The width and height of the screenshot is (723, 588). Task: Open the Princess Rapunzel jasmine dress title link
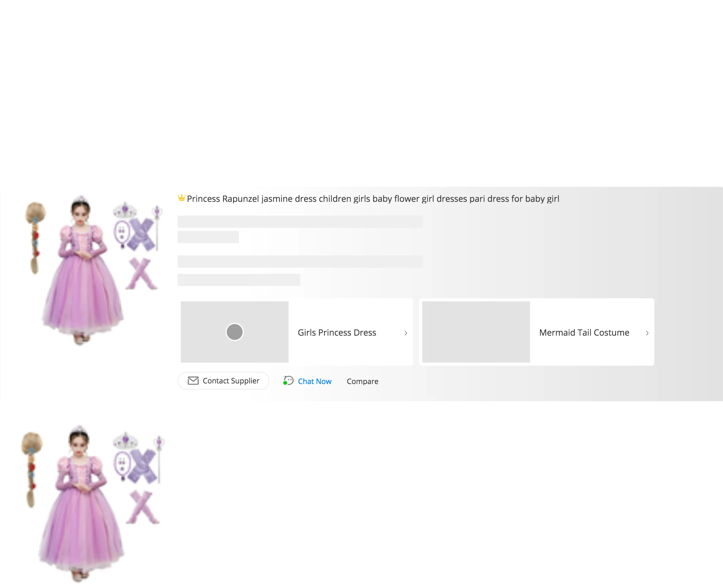point(373,199)
